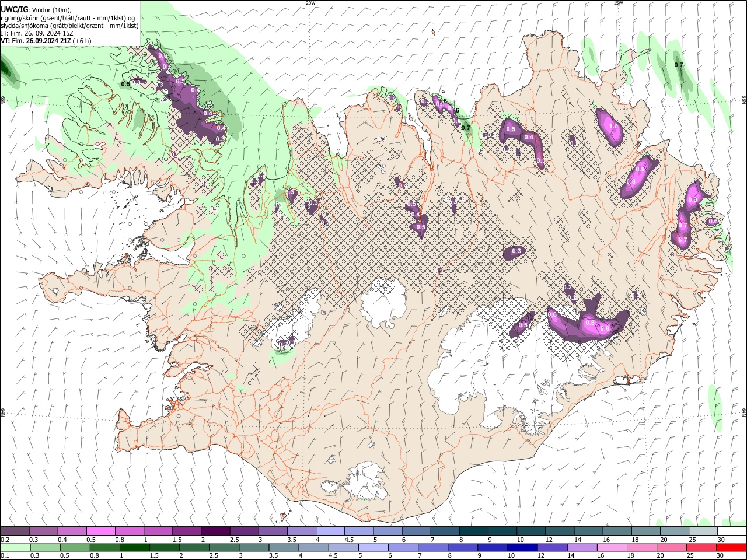Click the white 30 snow legend swatch
This screenshot has height=560, width=747.
pos(732,531)
